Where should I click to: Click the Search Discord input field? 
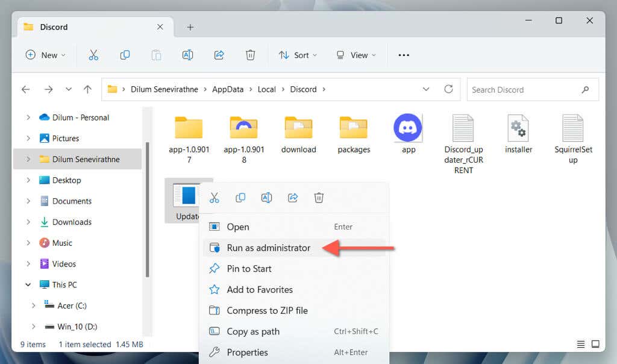point(524,90)
